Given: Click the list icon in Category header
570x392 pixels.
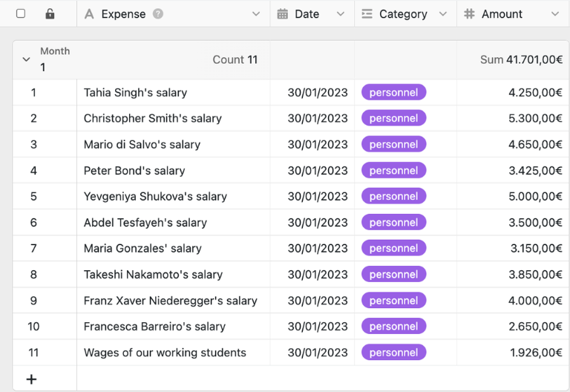Looking at the screenshot, I should coord(367,14).
